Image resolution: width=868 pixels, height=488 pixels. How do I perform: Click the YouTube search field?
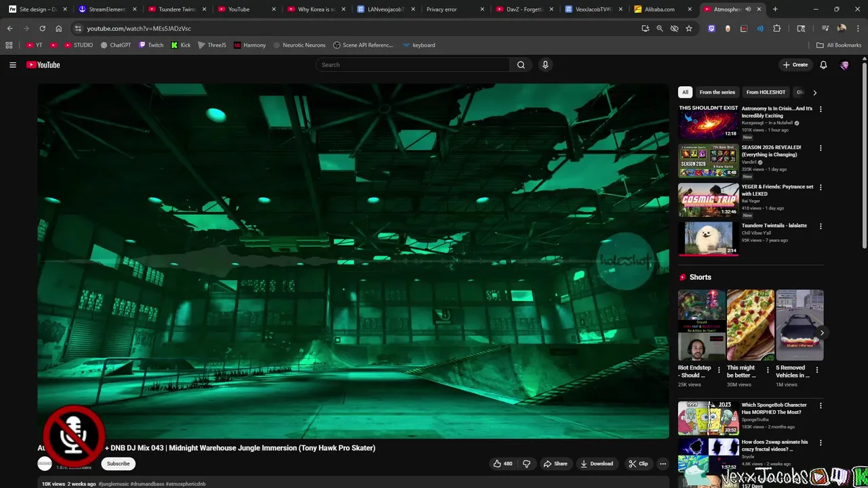[412, 65]
